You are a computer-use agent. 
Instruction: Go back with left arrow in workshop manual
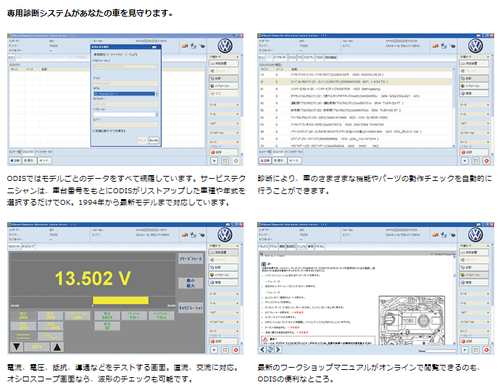(262, 350)
